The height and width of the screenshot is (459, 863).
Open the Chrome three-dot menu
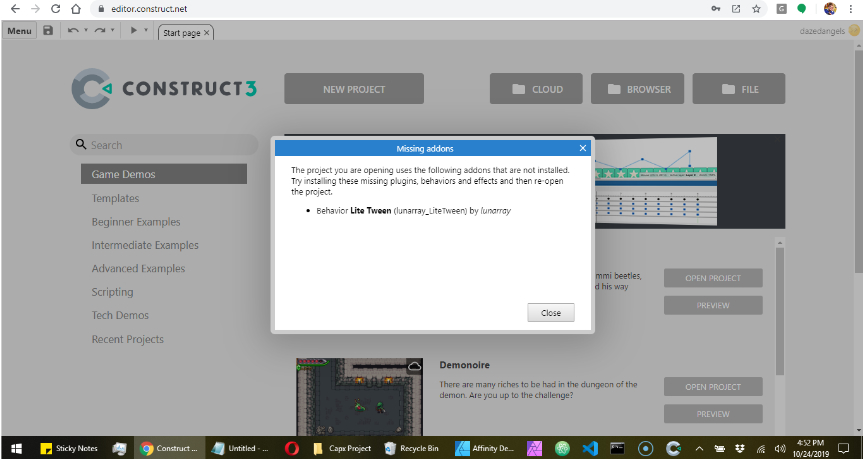point(850,9)
